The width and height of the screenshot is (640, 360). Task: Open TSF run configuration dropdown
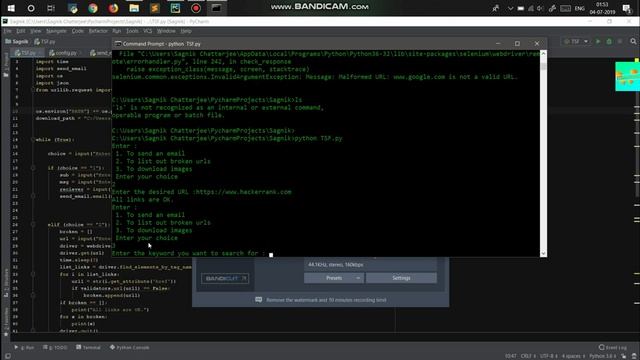coord(576,42)
